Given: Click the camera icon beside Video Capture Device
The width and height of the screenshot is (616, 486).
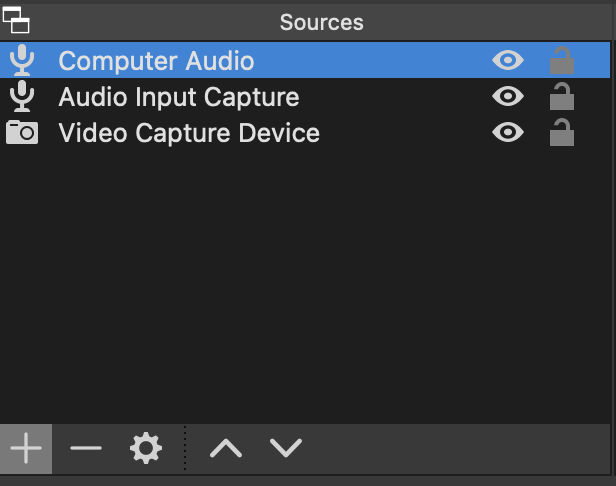Looking at the screenshot, I should pyautogui.click(x=22, y=132).
